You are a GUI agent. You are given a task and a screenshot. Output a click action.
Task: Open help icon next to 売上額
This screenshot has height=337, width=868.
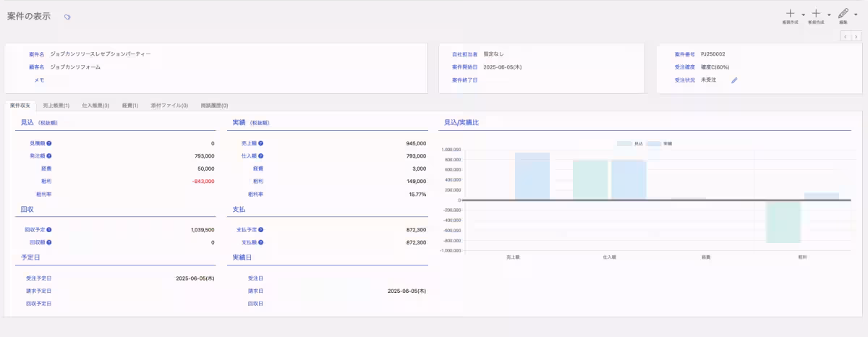tap(260, 143)
